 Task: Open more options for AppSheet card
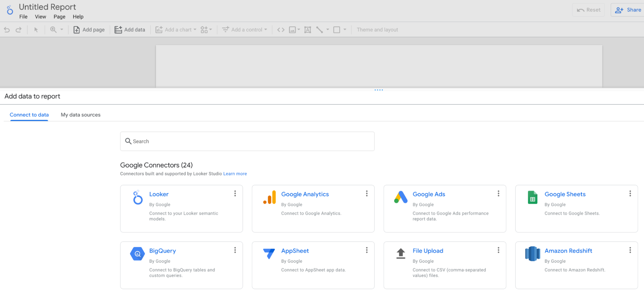[x=367, y=250]
